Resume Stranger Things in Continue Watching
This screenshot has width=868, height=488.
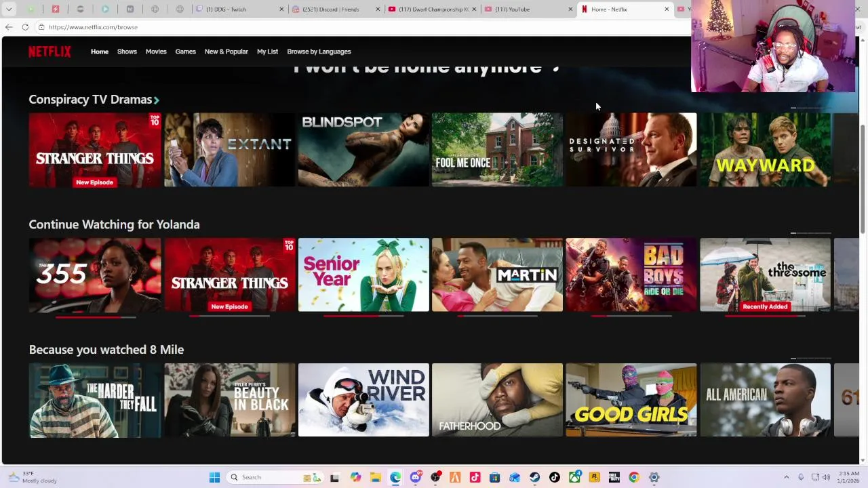229,274
